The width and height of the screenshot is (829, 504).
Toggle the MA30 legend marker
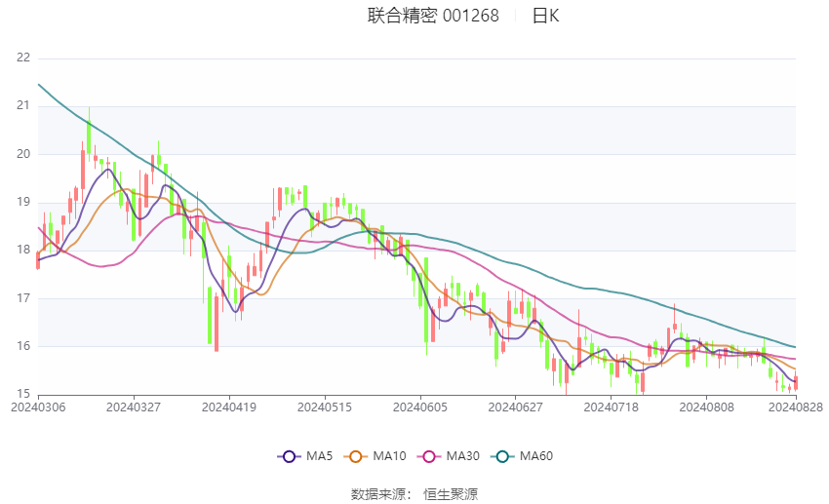click(x=429, y=456)
